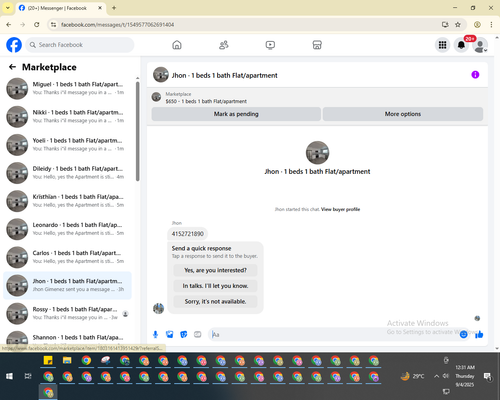
Task: Open the $650 Marketplace listing link
Action: click(x=206, y=101)
